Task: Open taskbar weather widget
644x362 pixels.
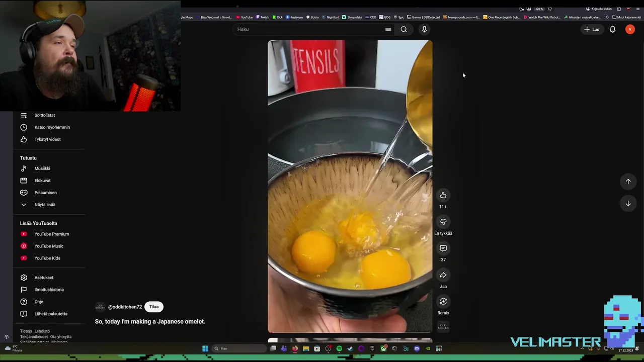Action: 14,348
